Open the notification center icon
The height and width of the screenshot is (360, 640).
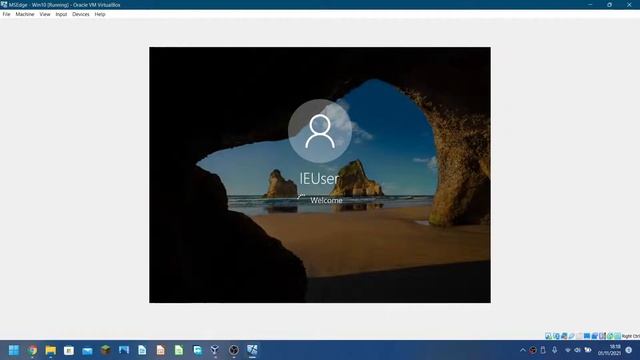click(629, 350)
